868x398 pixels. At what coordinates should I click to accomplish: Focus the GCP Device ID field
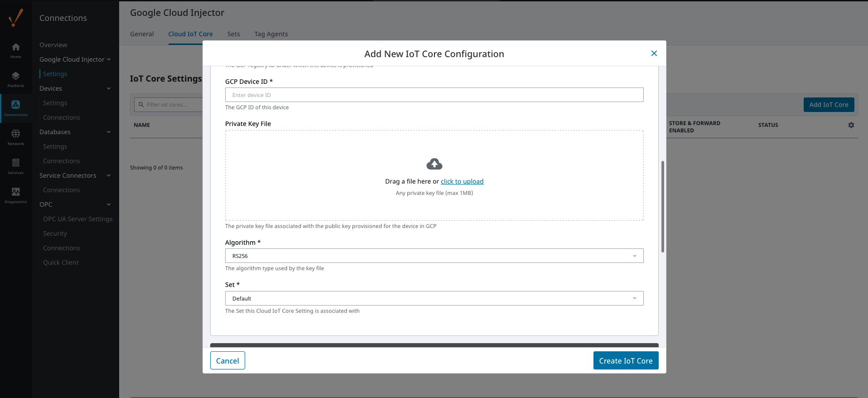[x=434, y=95]
